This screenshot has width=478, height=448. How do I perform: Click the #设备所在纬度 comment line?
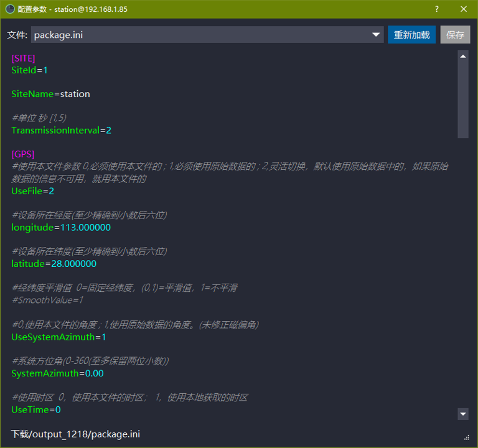click(90, 251)
